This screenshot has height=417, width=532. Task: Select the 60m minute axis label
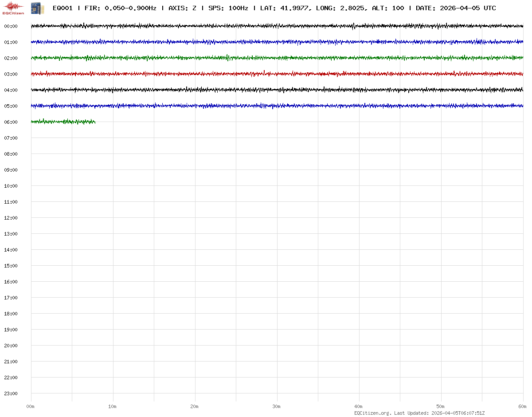coord(522,406)
